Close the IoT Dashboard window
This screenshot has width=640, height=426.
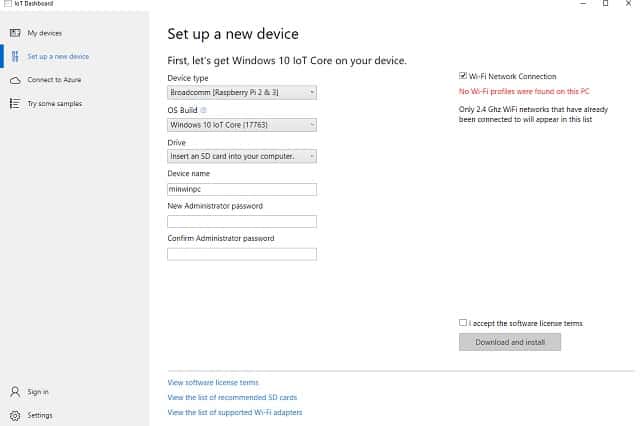coord(629,3)
